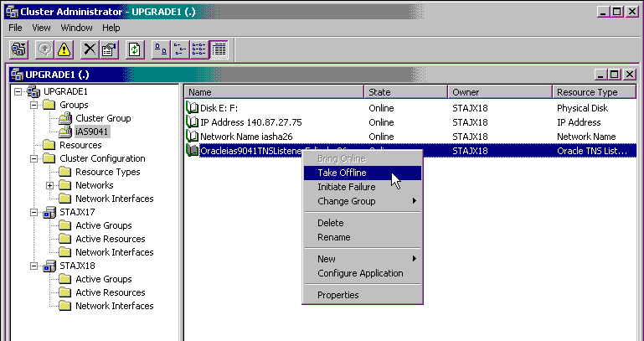Click the green Refresh toolbar icon
The width and height of the screenshot is (644, 341).
pyautogui.click(x=135, y=49)
